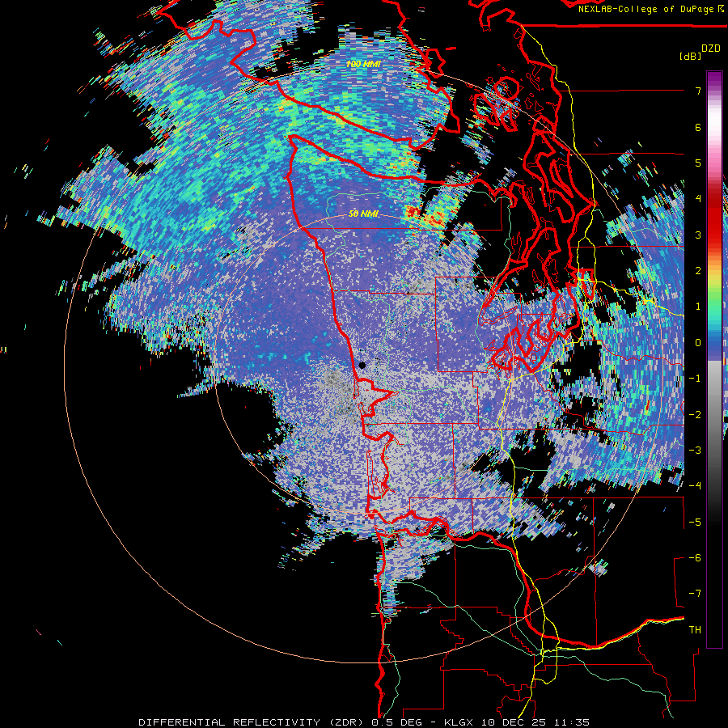Click the DZD product label
Viewport: 728px width, 728px height.
click(x=711, y=49)
